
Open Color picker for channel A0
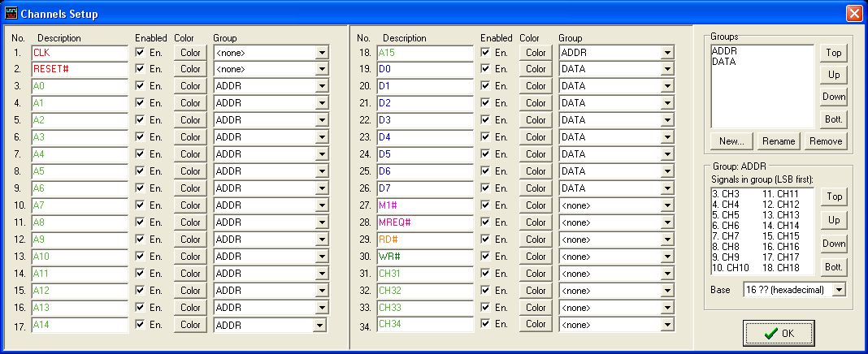pos(190,86)
